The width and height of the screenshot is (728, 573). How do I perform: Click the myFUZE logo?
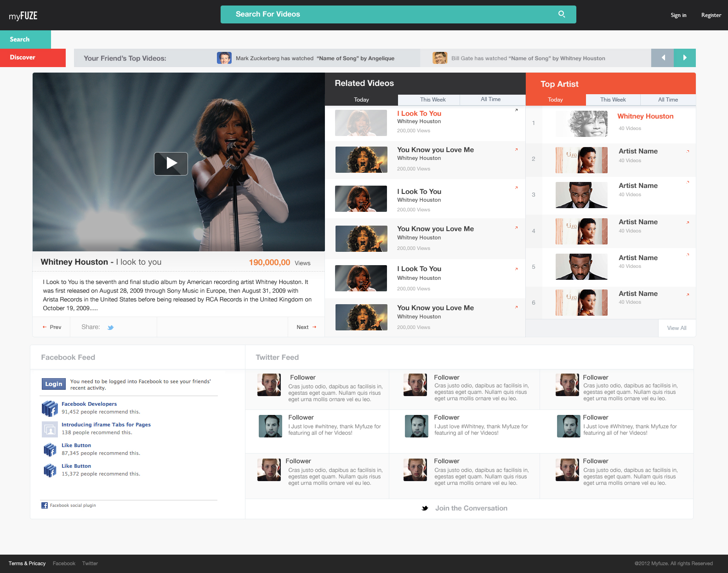23,16
